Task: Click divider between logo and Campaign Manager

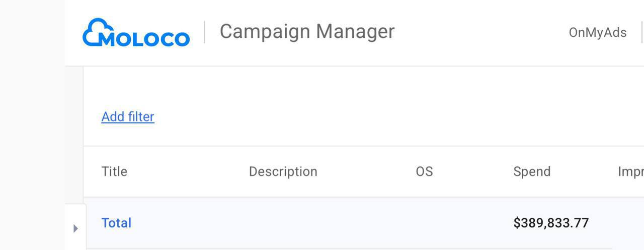Action: click(205, 32)
